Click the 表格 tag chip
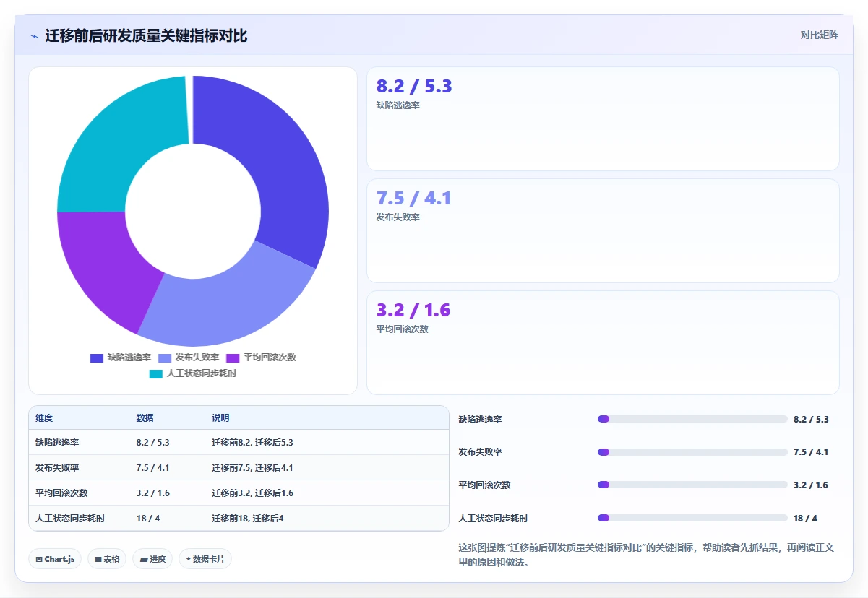868x598 pixels. pyautogui.click(x=107, y=559)
